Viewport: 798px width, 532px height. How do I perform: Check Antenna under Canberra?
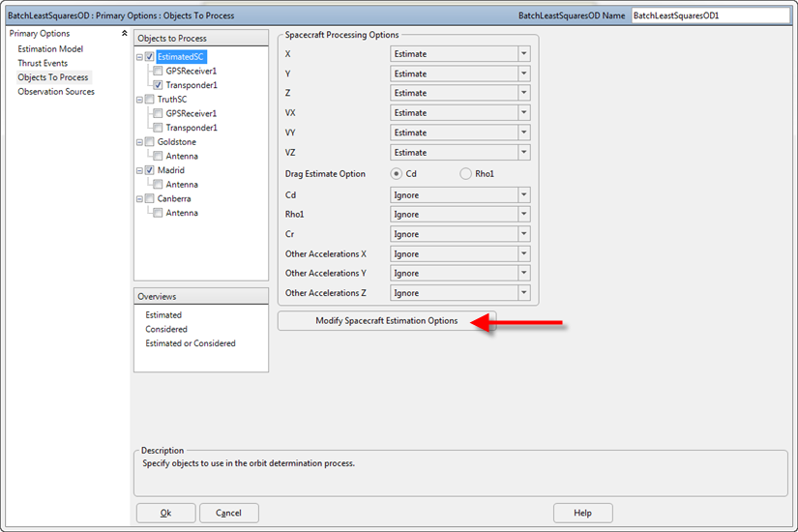(158, 214)
